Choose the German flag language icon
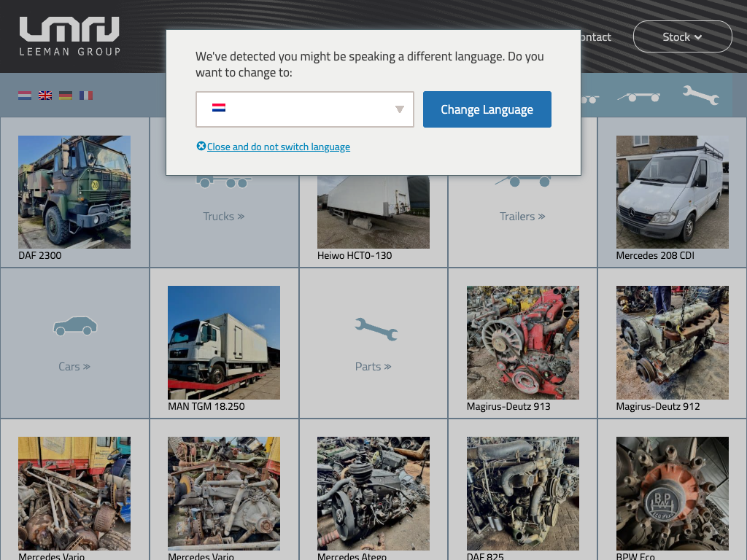Image resolution: width=747 pixels, height=560 pixels. [66, 96]
